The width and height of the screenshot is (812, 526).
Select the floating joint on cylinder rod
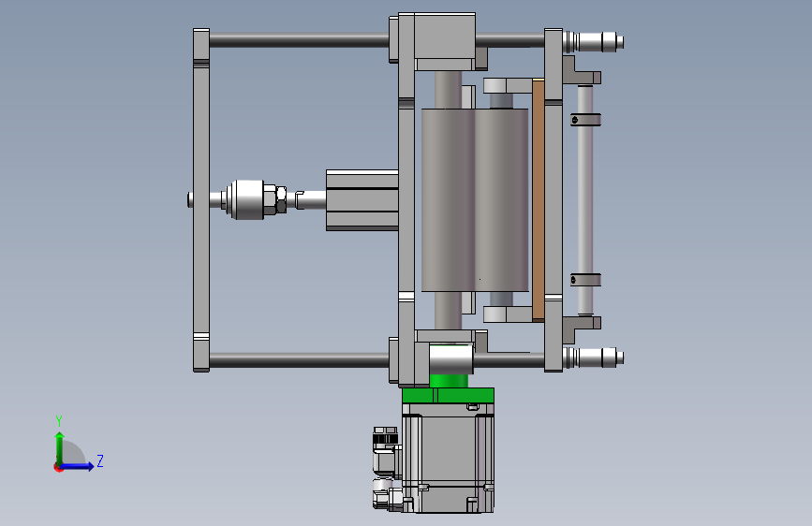(250, 200)
